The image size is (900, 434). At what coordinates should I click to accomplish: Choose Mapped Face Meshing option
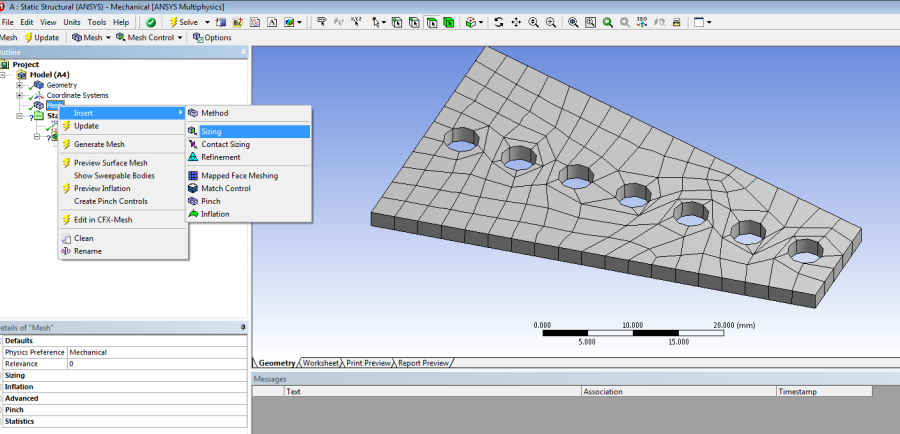[x=248, y=176]
